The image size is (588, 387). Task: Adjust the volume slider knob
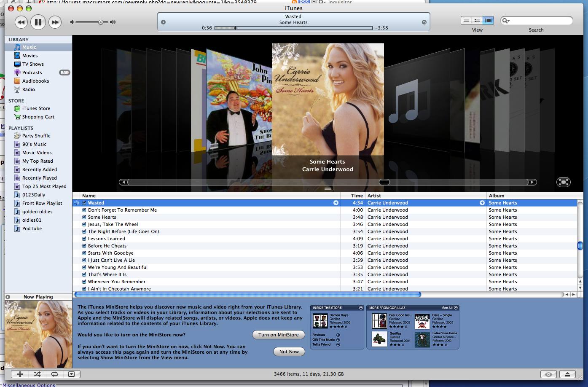tap(101, 22)
